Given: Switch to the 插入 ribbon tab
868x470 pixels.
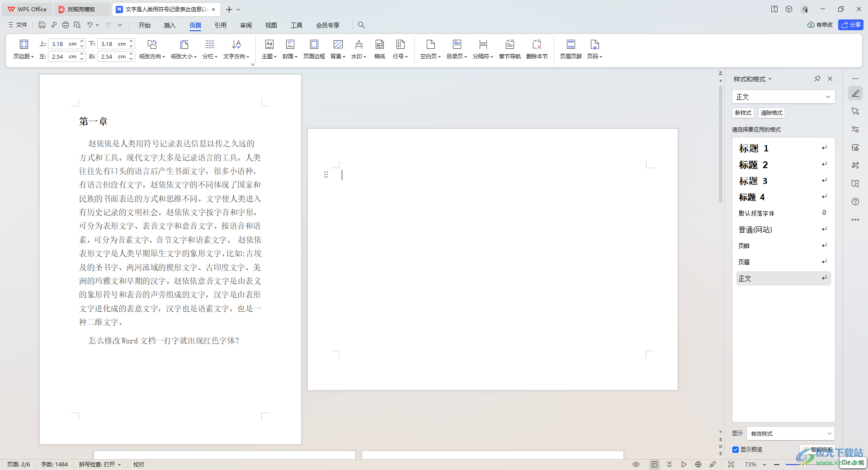Looking at the screenshot, I should click(170, 25).
